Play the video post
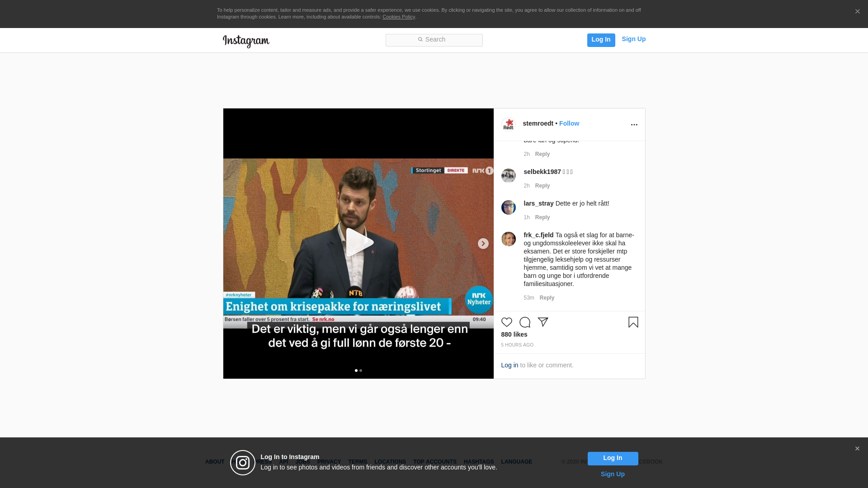This screenshot has height=488, width=868. point(359,243)
